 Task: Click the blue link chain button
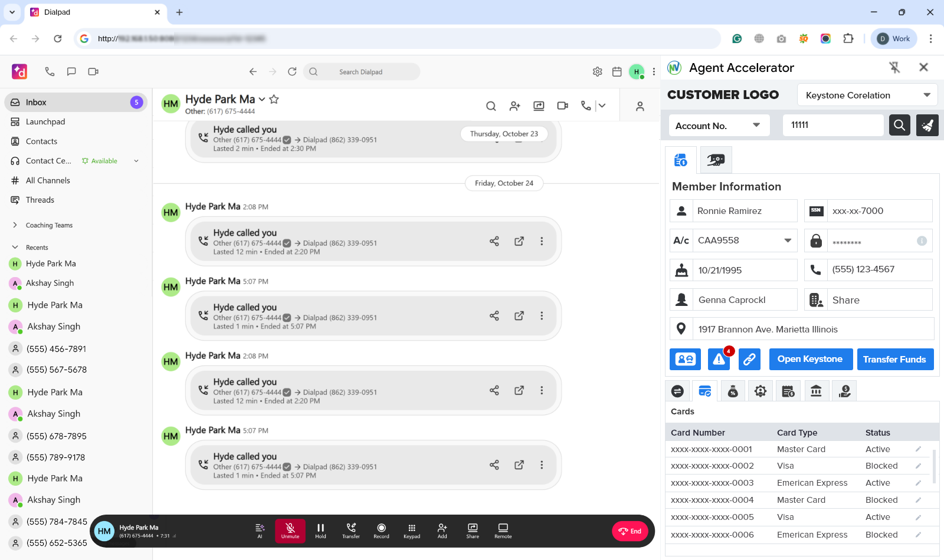coord(749,359)
